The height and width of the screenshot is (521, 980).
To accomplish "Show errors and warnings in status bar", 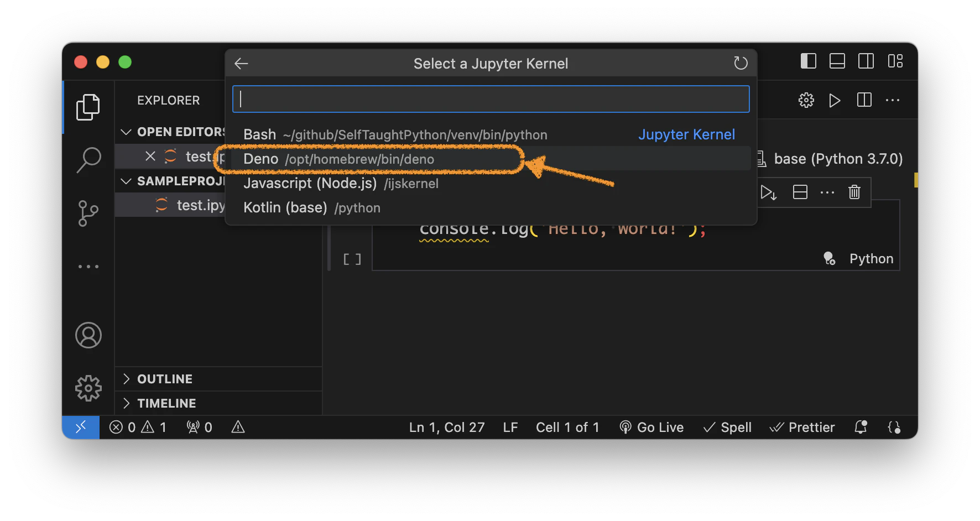I will (x=138, y=427).
